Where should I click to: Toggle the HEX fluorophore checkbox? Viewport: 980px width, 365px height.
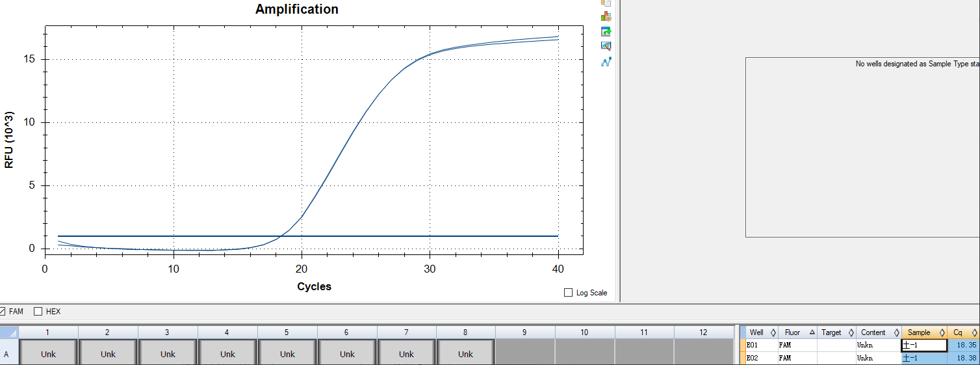pyautogui.click(x=38, y=312)
